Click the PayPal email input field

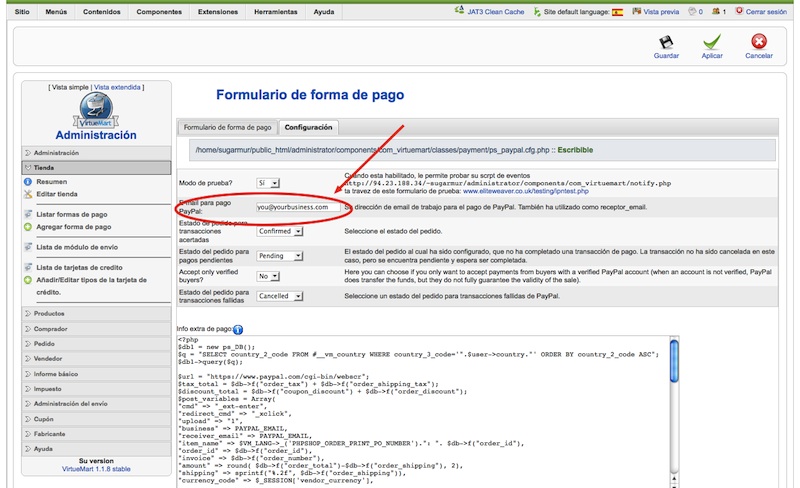click(x=298, y=207)
